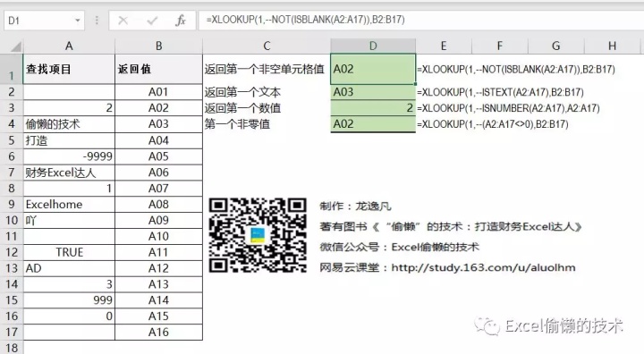The height and width of the screenshot is (354, 644).
Task: Click cell A9 Excelhome
Action: point(69,204)
